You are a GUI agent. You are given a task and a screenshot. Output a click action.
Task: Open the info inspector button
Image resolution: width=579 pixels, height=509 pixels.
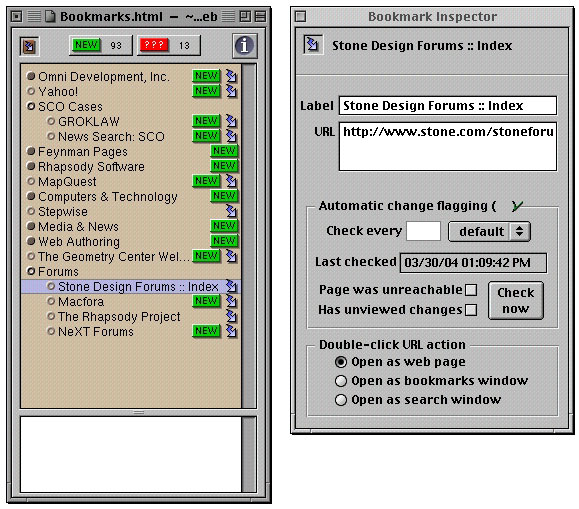(x=244, y=46)
